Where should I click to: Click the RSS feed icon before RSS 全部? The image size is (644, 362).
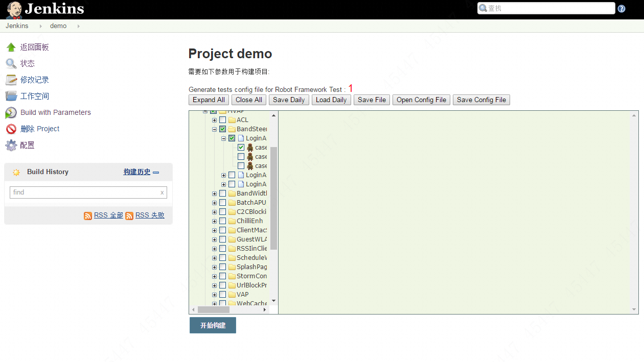coord(88,216)
